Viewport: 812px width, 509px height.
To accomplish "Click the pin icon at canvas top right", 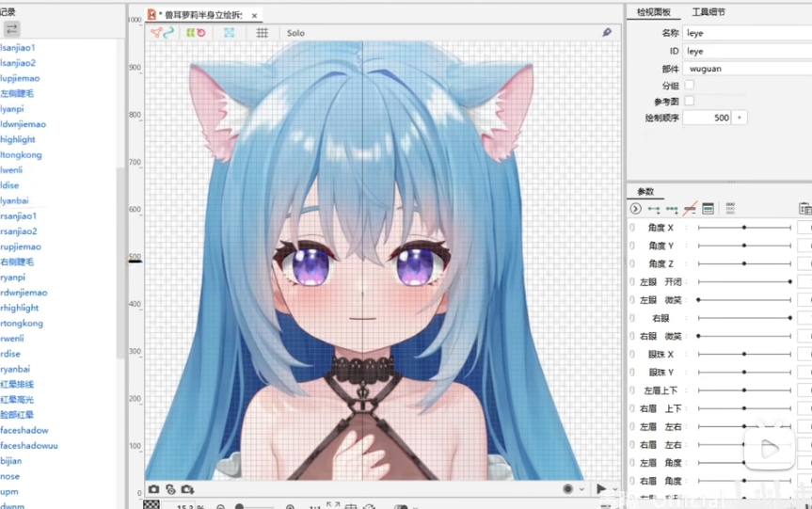I will tap(607, 33).
